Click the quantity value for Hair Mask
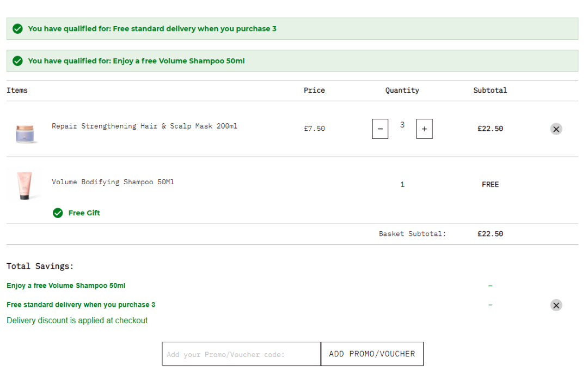The width and height of the screenshot is (588, 369). [x=402, y=125]
